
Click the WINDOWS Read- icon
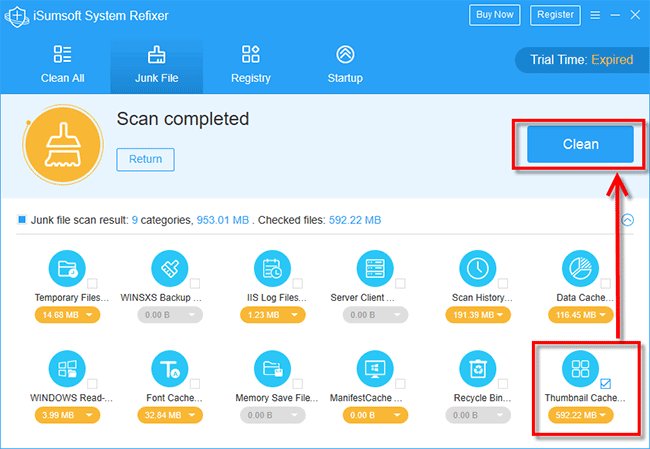[x=67, y=369]
